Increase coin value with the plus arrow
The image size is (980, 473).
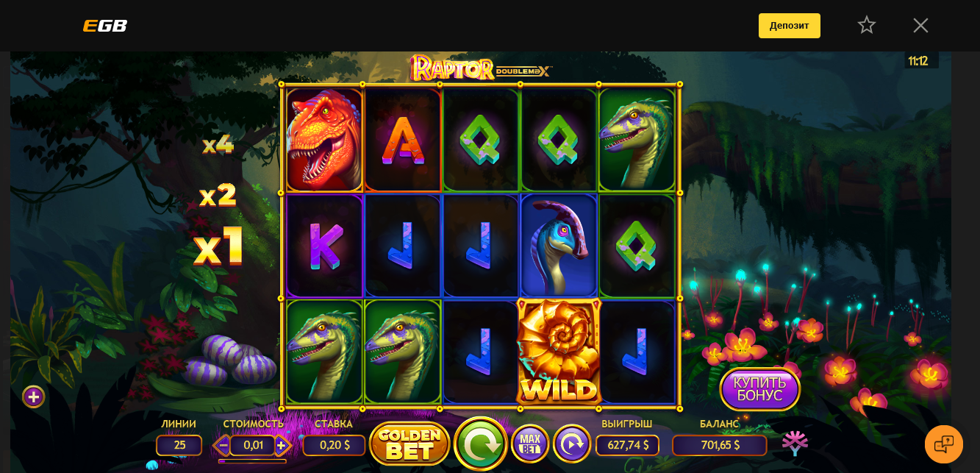click(282, 445)
